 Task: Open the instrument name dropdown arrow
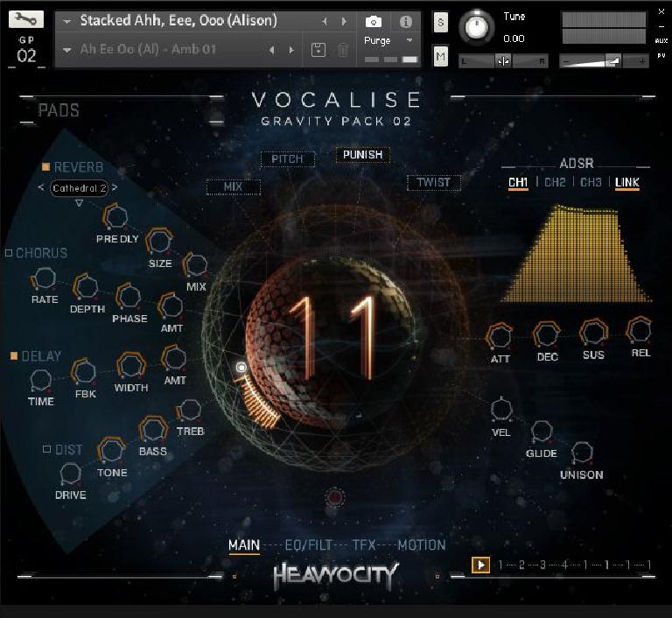click(66, 21)
